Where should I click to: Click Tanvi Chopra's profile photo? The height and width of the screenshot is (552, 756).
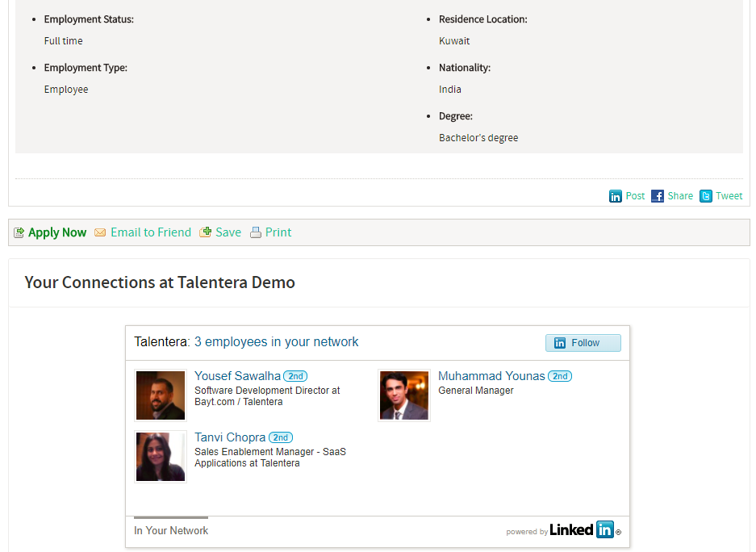click(x=161, y=457)
